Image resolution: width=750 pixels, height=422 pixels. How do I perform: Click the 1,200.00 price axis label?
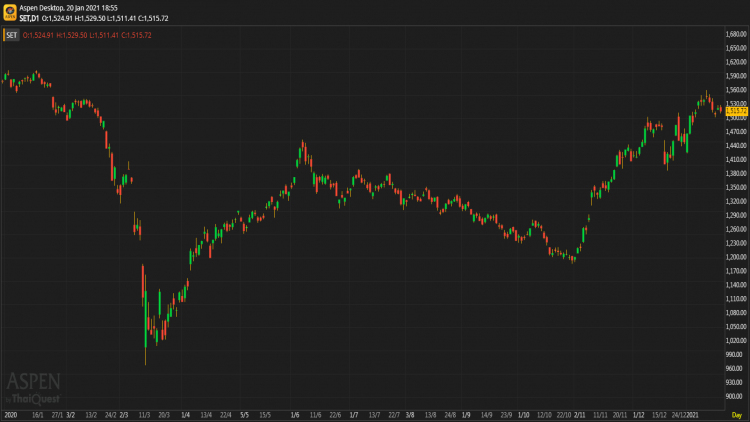pos(736,257)
